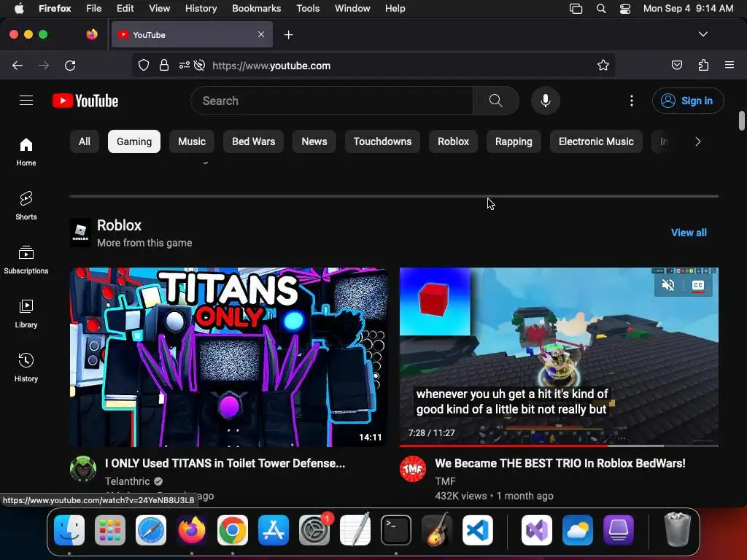The width and height of the screenshot is (747, 560).
Task: Unmute the BedWars video preview
Action: (x=668, y=285)
